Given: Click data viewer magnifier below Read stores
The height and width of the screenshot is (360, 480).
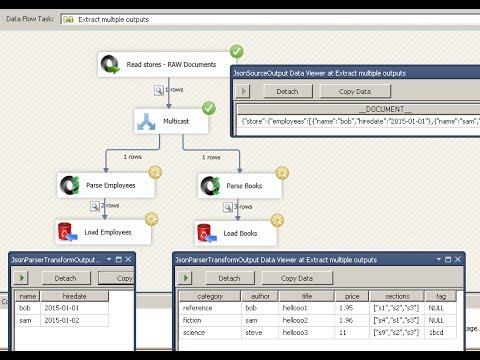Looking at the screenshot, I should click(159, 90).
